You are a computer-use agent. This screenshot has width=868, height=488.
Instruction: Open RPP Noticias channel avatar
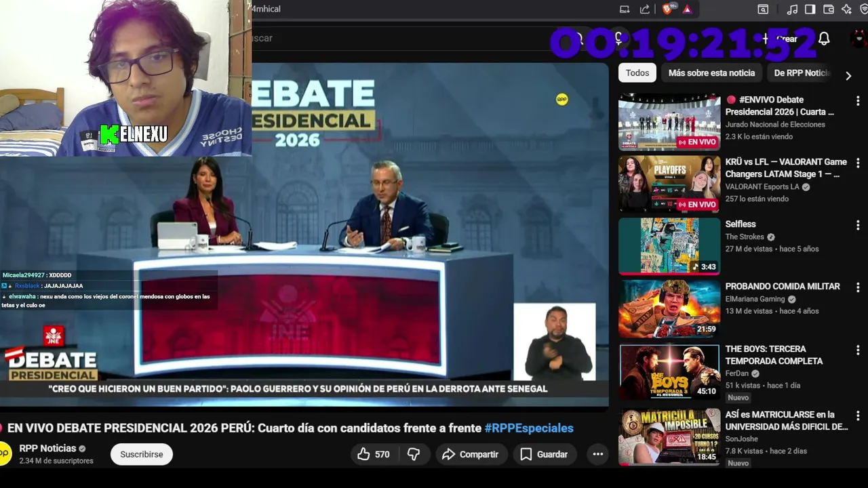tap(5, 453)
